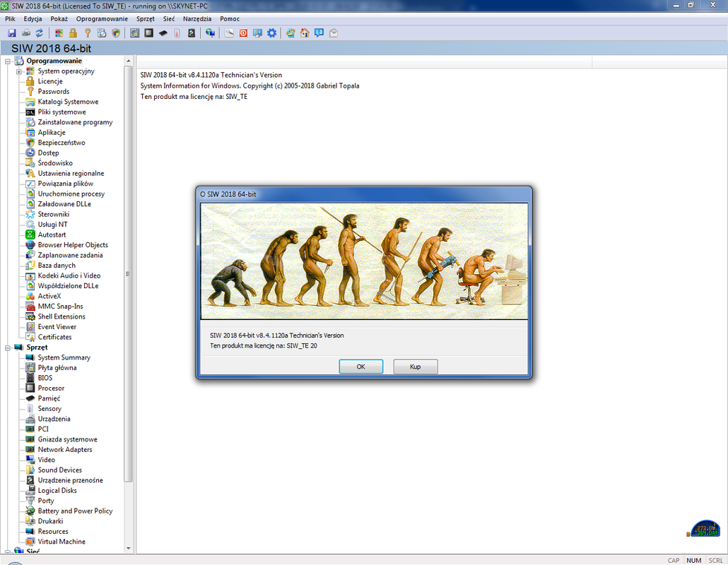Image resolution: width=728 pixels, height=565 pixels.
Task: Click the Print toolbar icon
Action: point(26,33)
